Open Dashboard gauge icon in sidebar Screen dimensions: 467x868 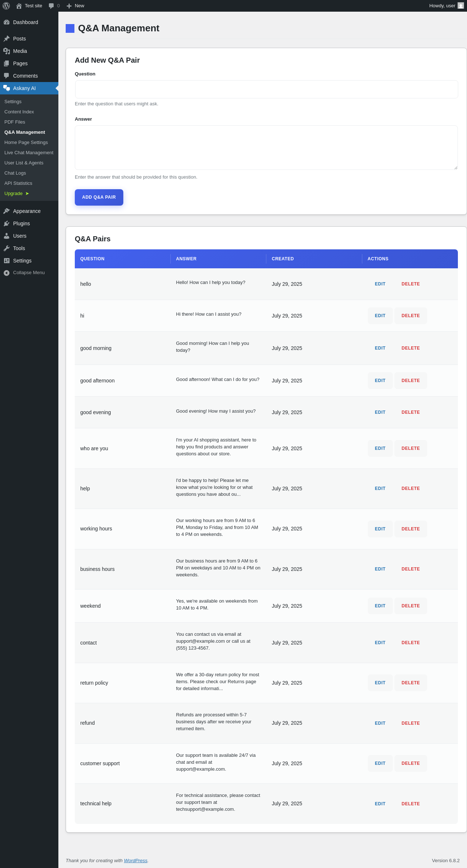[x=7, y=22]
